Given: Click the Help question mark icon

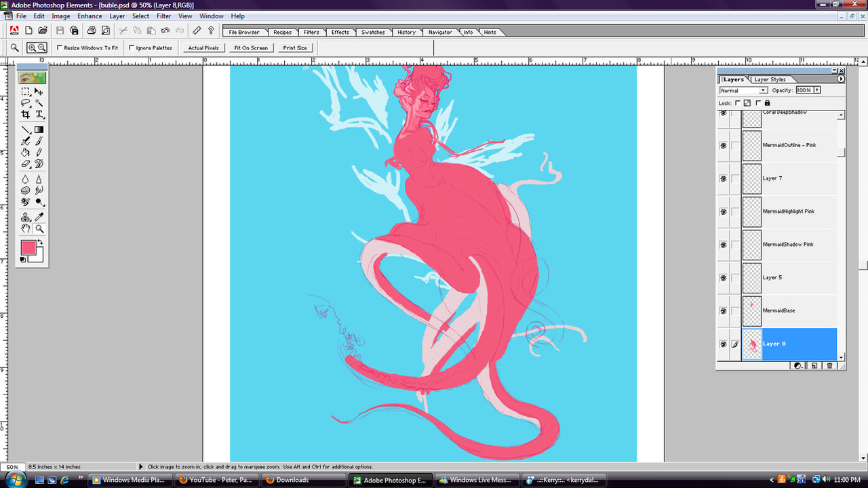Looking at the screenshot, I should tap(211, 30).
